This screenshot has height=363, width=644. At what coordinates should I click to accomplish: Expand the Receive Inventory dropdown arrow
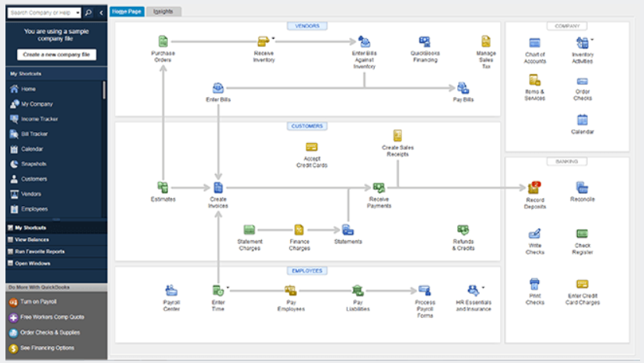coord(273,37)
